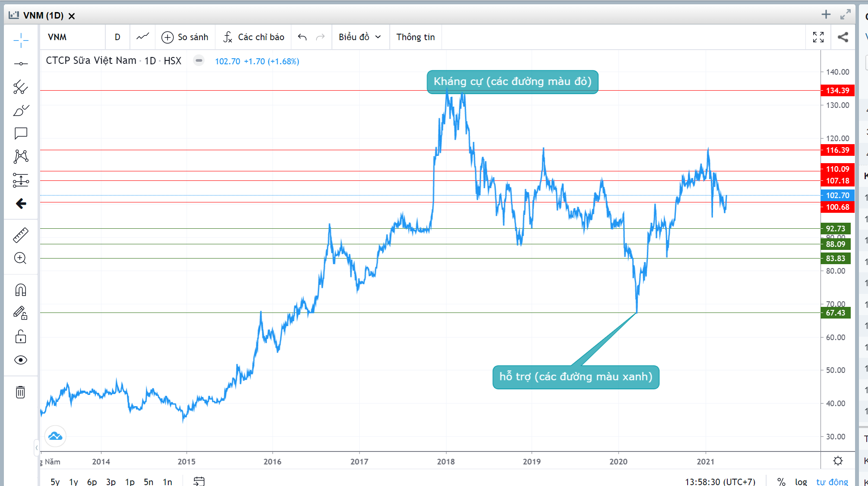Select the crosshair cursor tool

[x=21, y=40]
